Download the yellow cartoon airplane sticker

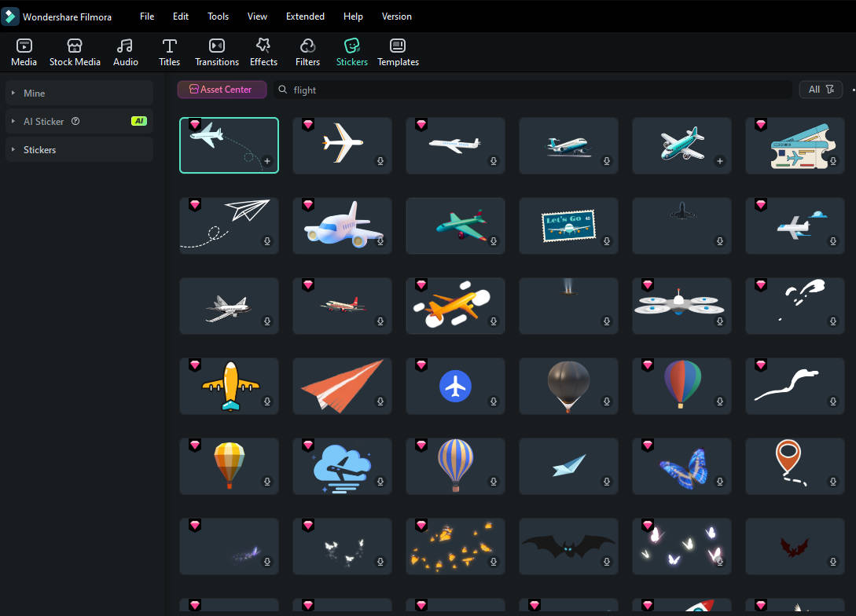[267, 401]
